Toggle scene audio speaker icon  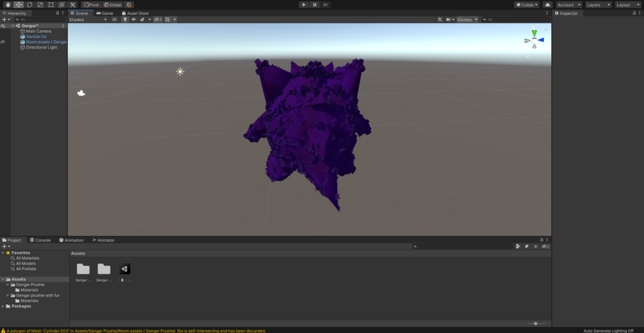(133, 19)
